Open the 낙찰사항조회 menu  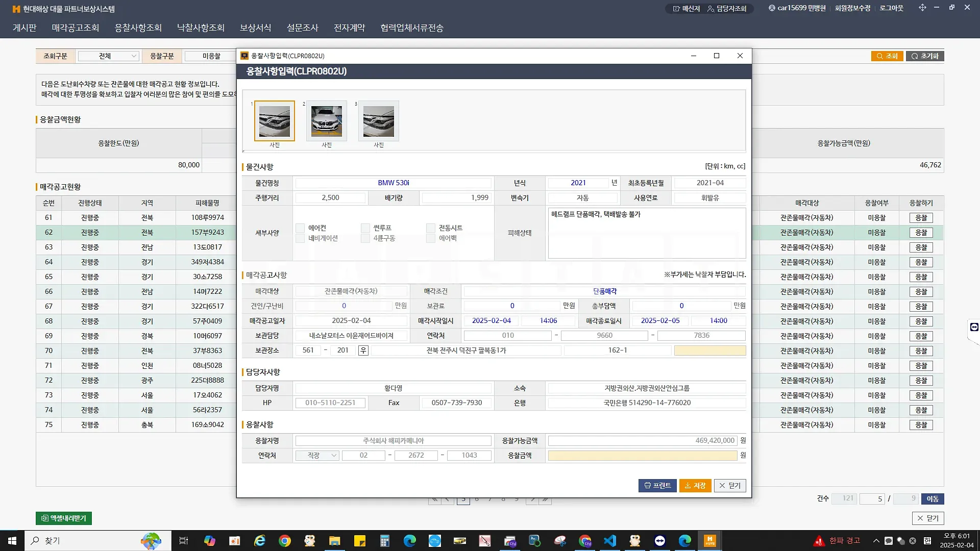coord(201,28)
